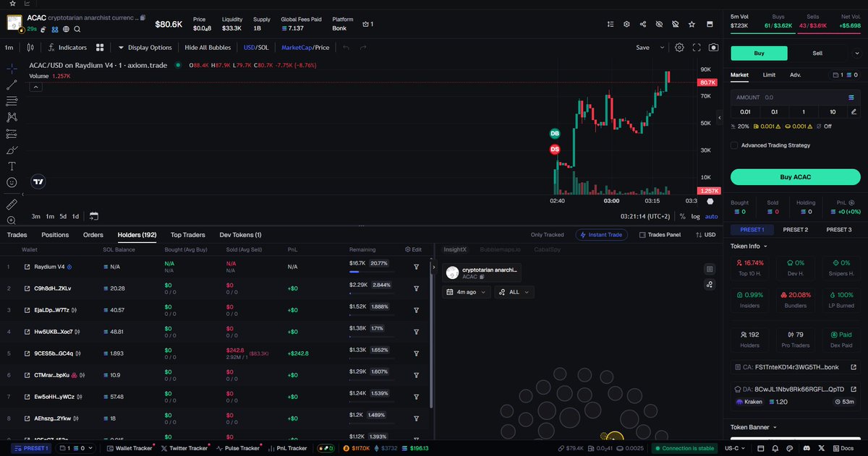Open the Top Traders tab
The image size is (868, 456).
point(188,235)
